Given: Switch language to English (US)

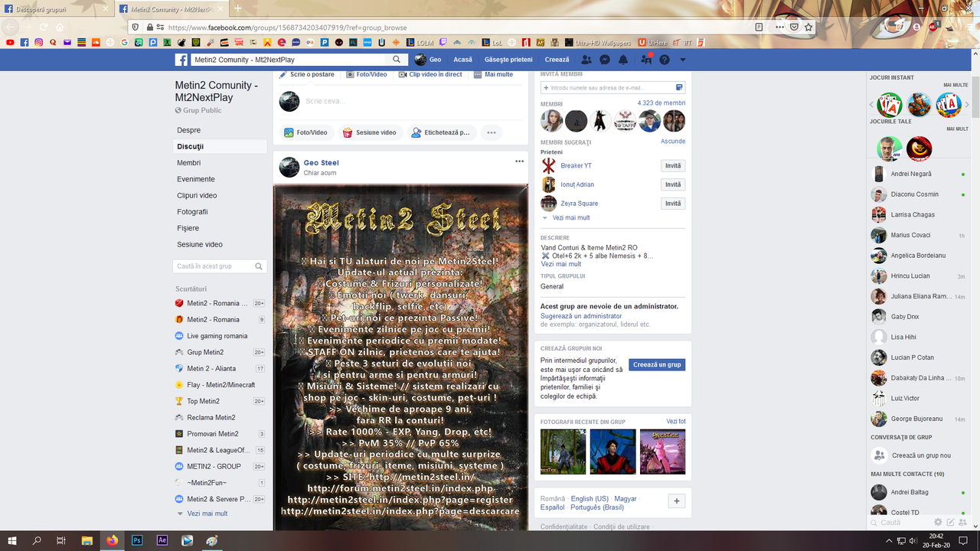Looking at the screenshot, I should 590,499.
